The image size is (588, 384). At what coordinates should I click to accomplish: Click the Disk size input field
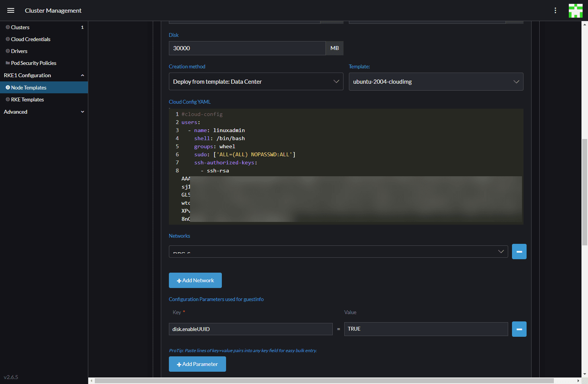point(247,48)
